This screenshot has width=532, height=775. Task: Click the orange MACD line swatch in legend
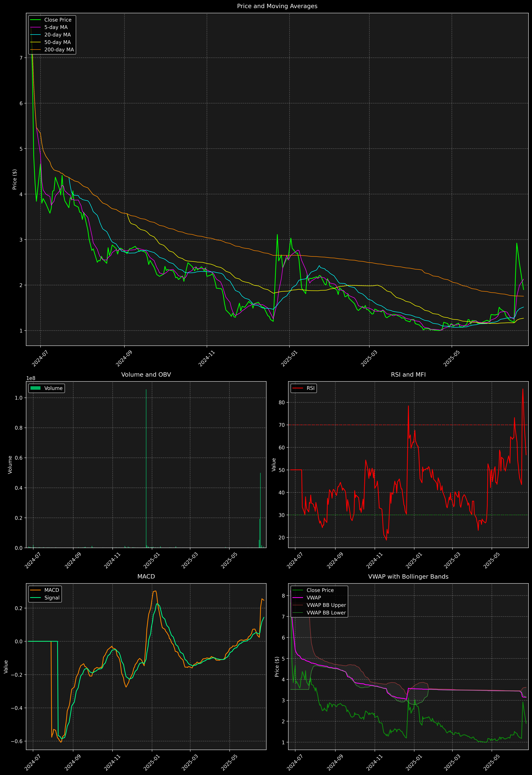[35, 590]
